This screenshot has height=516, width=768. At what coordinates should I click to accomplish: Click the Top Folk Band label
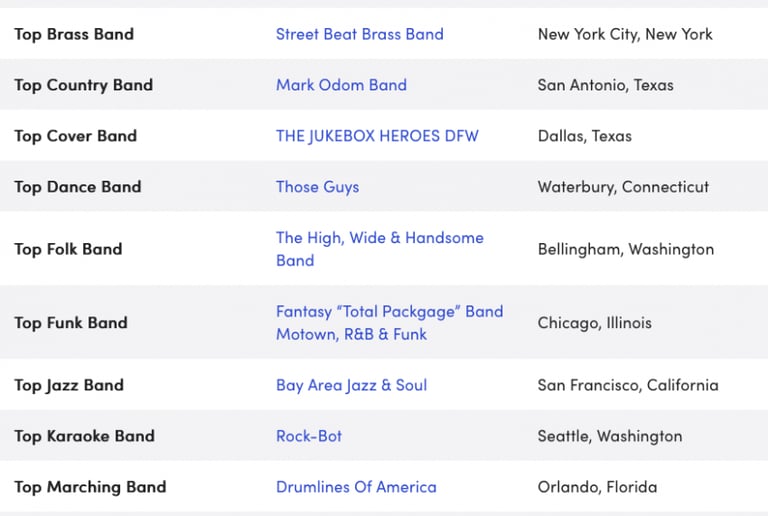pyautogui.click(x=68, y=249)
